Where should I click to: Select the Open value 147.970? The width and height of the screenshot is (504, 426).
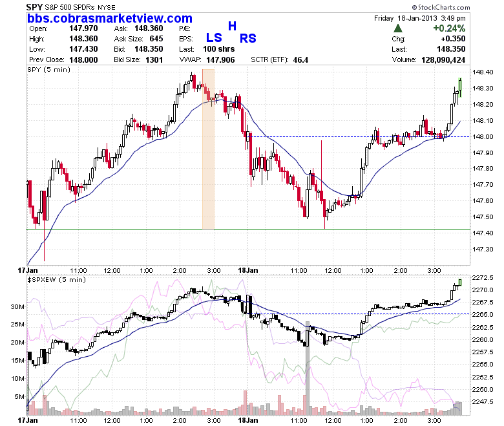[83, 28]
